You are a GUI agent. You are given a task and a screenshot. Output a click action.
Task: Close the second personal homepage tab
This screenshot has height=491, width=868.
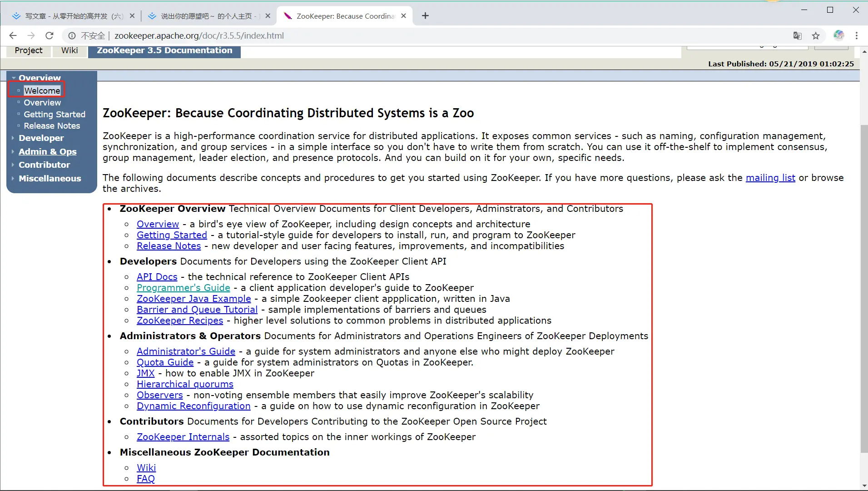tap(268, 16)
